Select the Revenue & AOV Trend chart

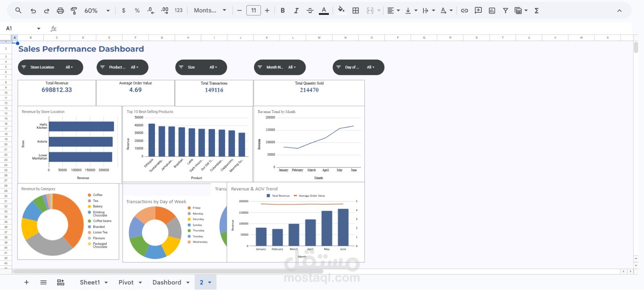296,222
